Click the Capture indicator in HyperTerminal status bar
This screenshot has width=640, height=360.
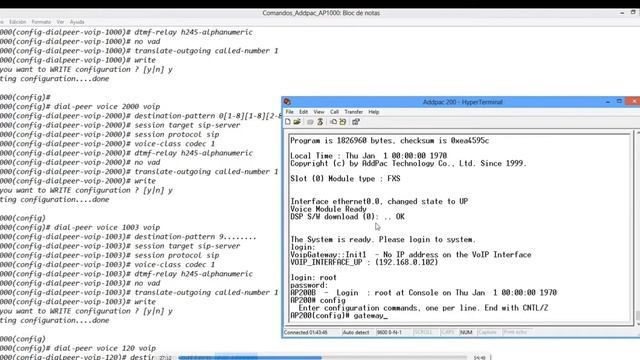pos(488,333)
